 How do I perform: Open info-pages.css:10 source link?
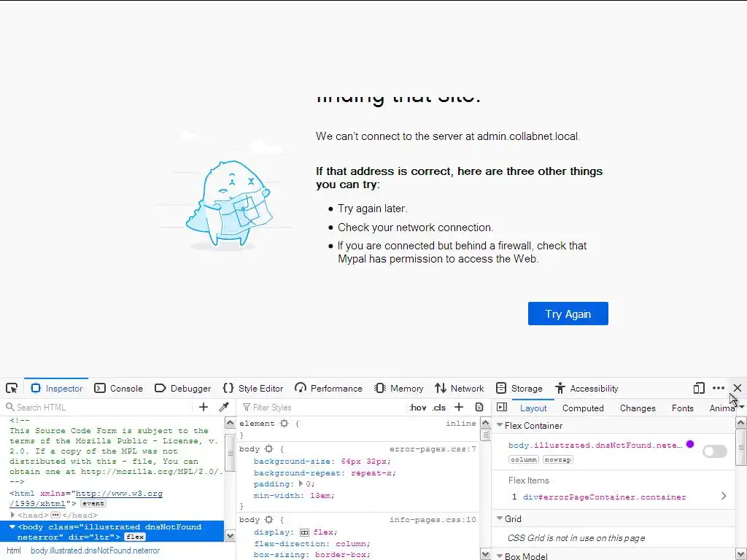tap(433, 519)
